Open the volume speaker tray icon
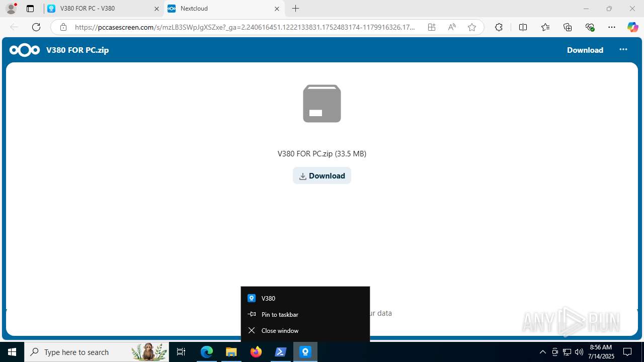This screenshot has height=362, width=644. [x=579, y=352]
